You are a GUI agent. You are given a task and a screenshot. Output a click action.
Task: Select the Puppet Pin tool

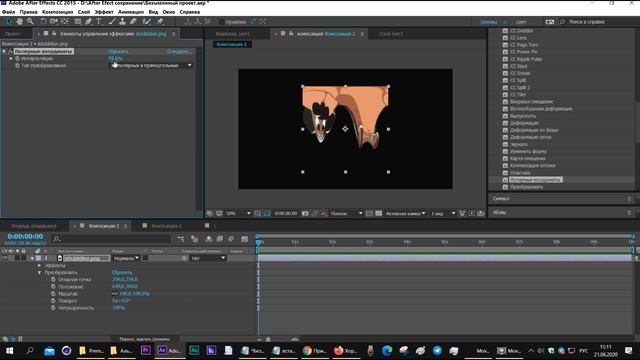[x=160, y=21]
